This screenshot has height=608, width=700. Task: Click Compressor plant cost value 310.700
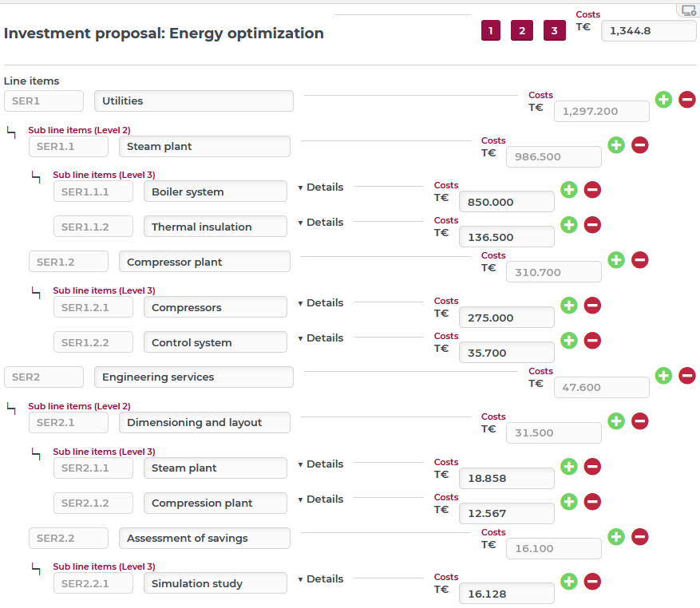click(554, 272)
